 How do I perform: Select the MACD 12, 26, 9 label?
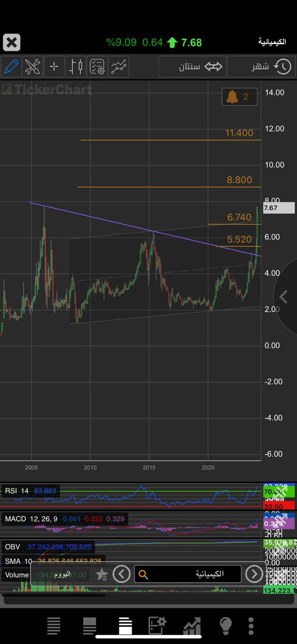[32, 519]
